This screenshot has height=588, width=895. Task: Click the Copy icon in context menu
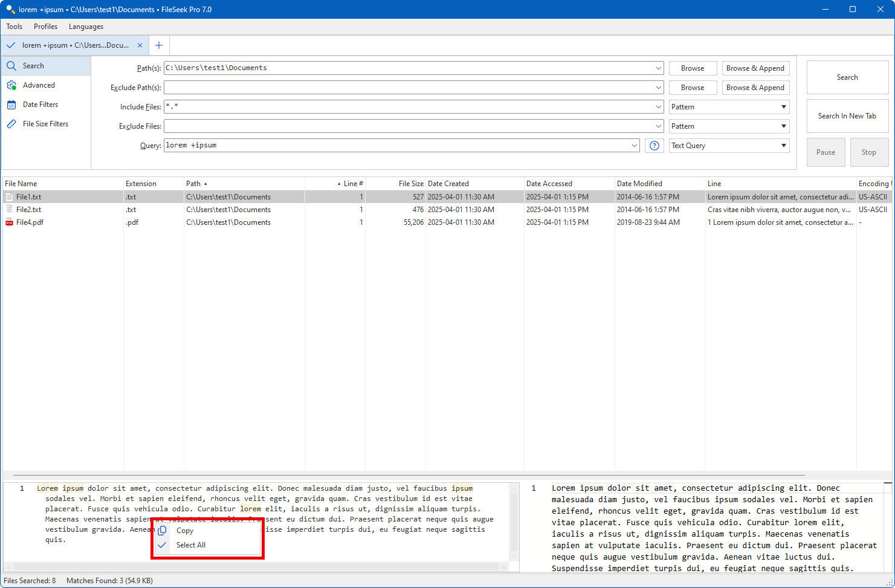tap(162, 531)
